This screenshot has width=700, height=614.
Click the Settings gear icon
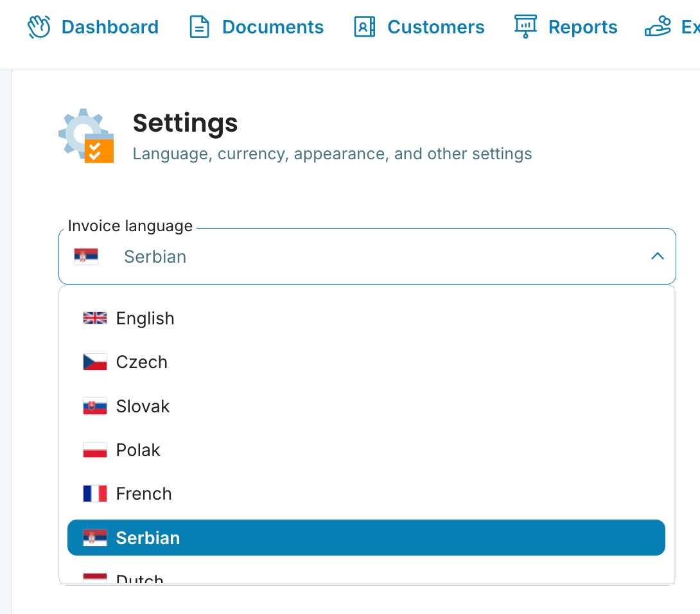click(86, 136)
